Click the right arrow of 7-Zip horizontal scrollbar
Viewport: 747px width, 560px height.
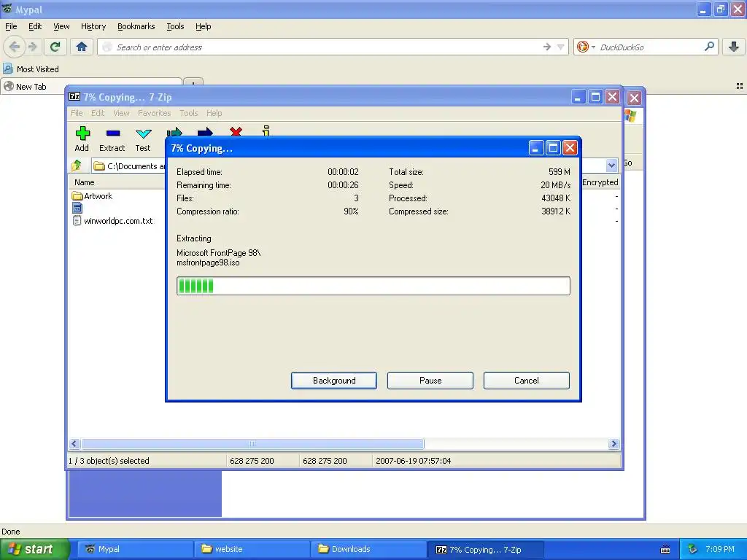click(614, 444)
